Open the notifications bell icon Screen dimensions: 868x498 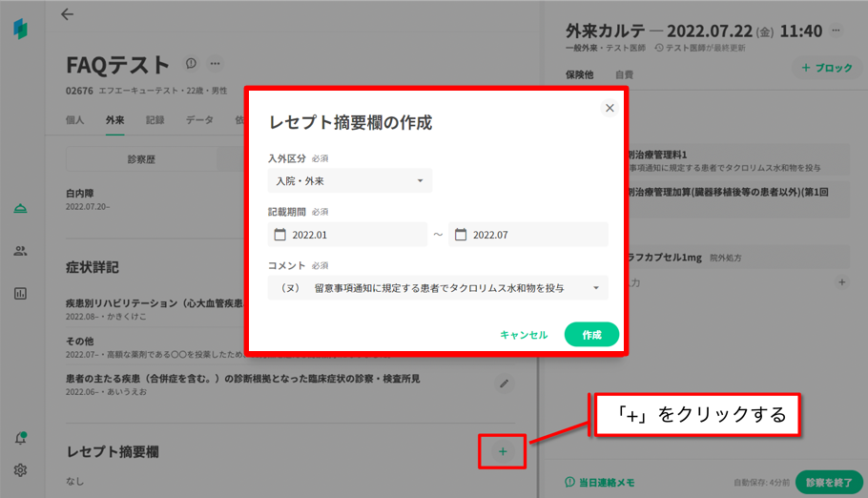click(x=20, y=438)
